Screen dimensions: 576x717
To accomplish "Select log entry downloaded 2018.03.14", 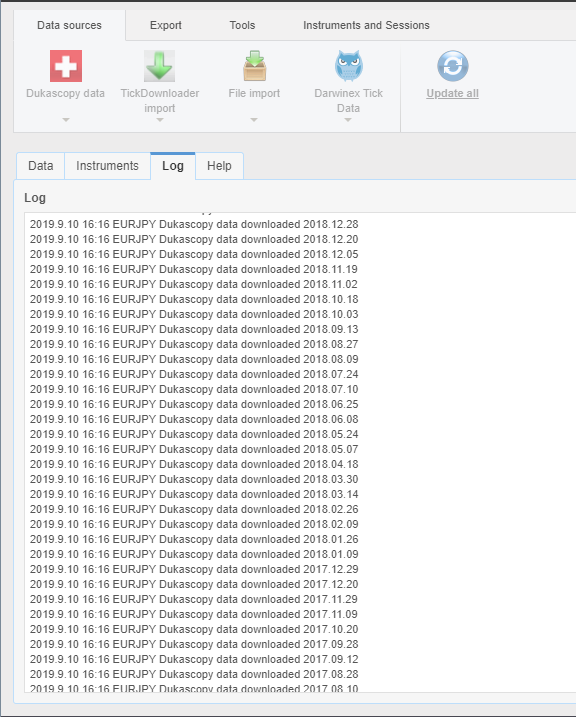I will pyautogui.click(x=194, y=494).
